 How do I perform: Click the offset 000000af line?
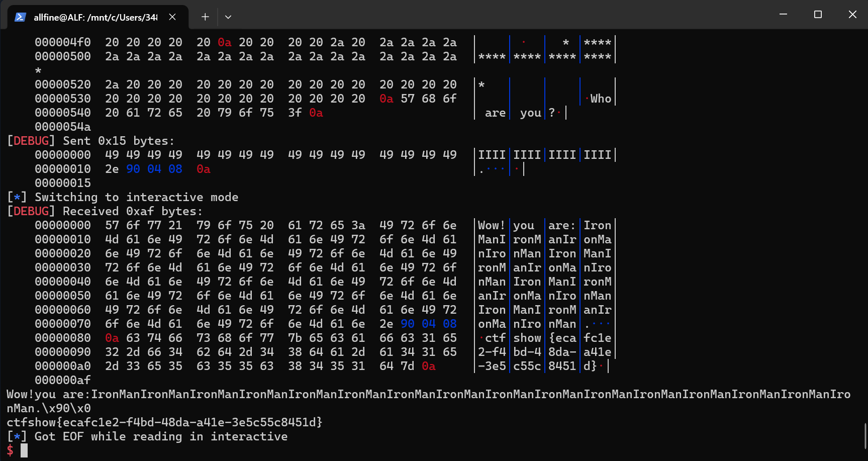click(63, 380)
